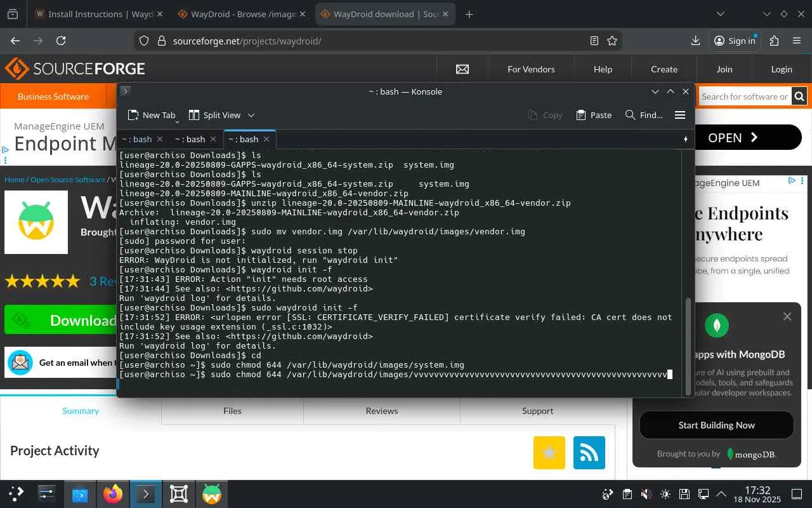
Task: Click the ad's OPEN button
Action: point(749,138)
